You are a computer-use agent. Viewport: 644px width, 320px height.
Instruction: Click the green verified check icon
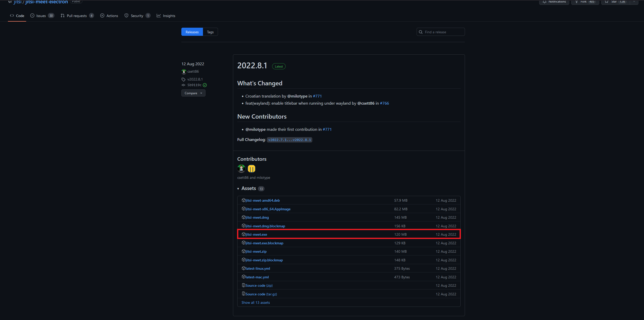click(x=205, y=85)
